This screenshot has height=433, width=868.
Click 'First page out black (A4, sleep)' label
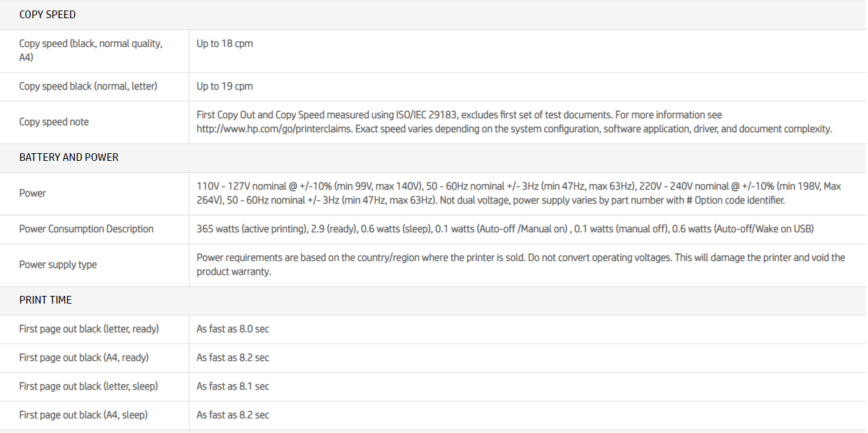[83, 415]
